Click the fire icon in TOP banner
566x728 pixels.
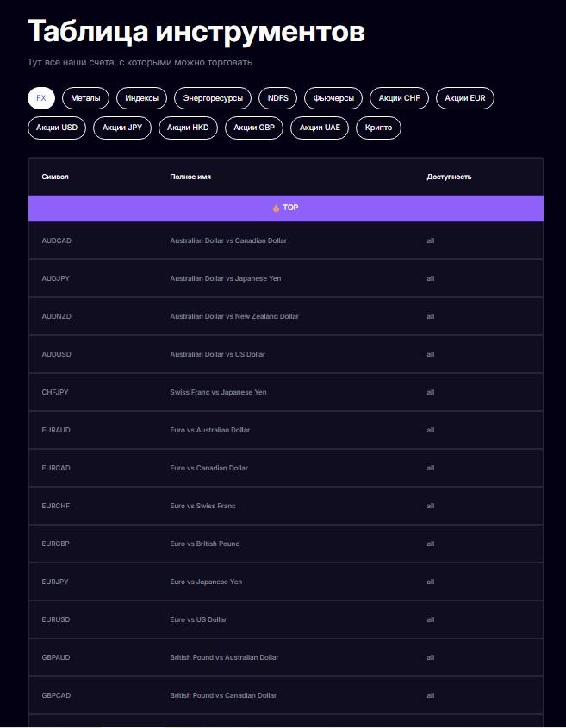276,208
